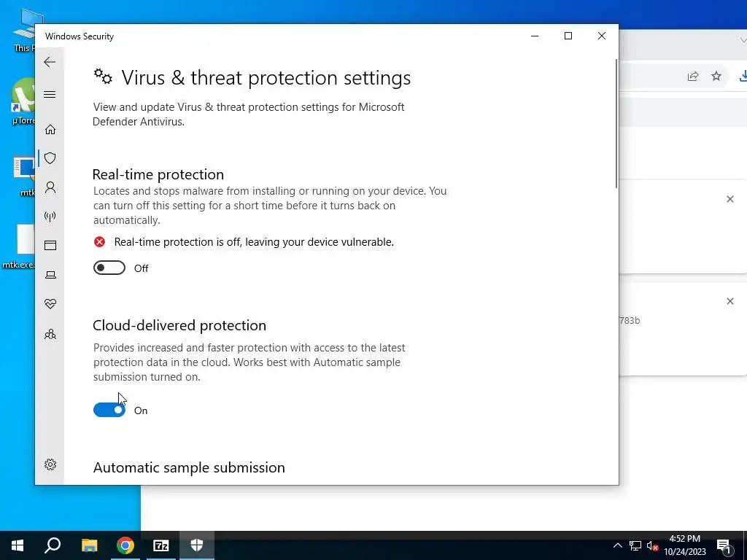The image size is (747, 560).
Task: Open Family options icon
Action: point(50,334)
